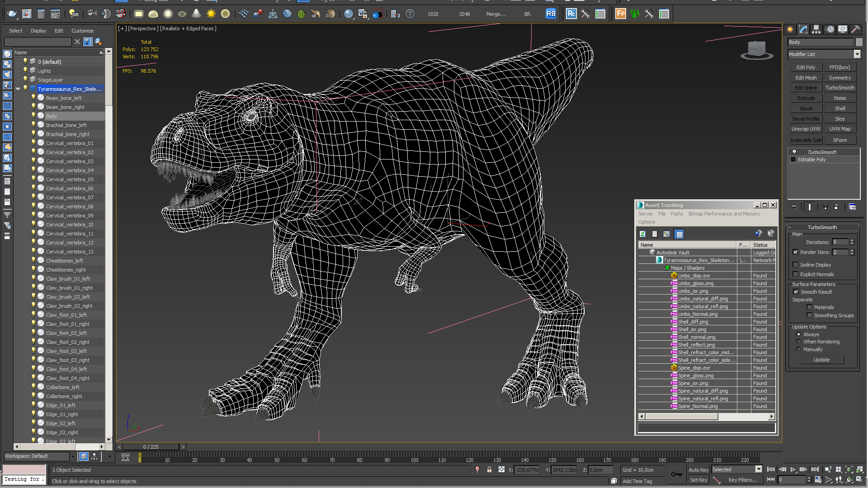Screen dimensions: 868x488
Task: Click the Rendered Frame Window icon
Action: pyautogui.click(x=27, y=14)
